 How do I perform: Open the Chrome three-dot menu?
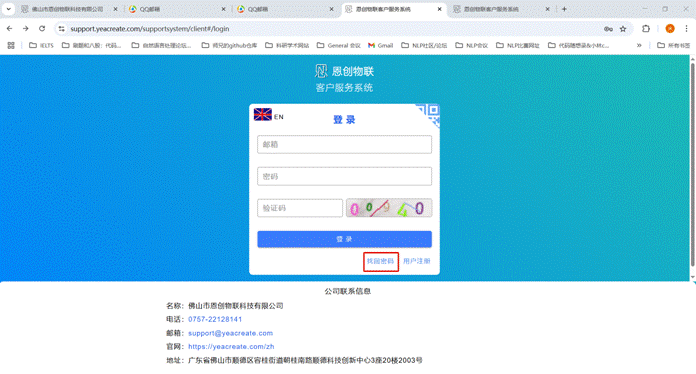click(x=686, y=28)
